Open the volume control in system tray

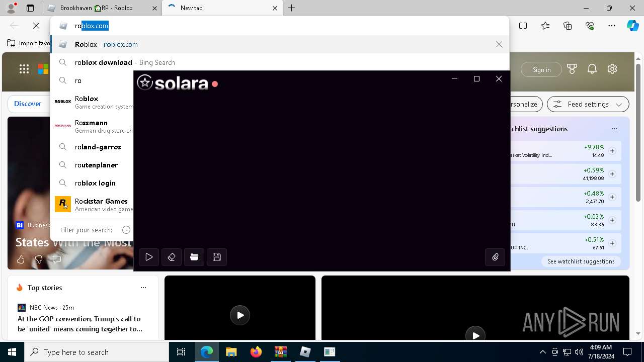click(x=579, y=352)
